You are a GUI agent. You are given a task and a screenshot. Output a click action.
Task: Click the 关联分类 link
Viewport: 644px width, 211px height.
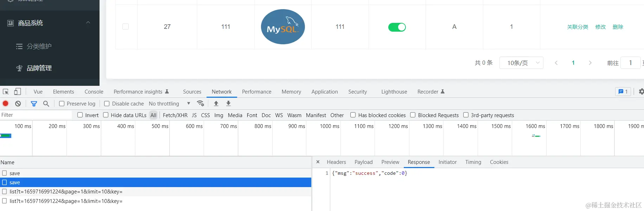[578, 27]
